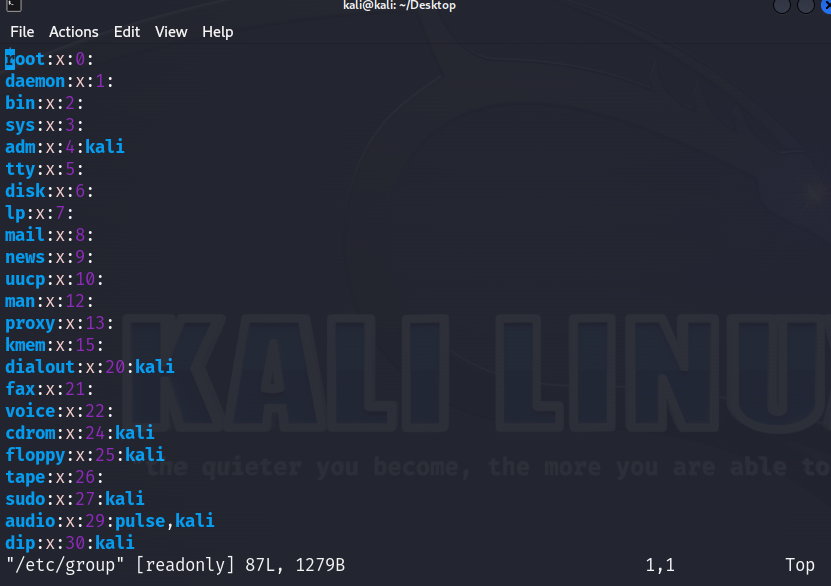831x586 pixels.
Task: Open the Edit menu
Action: (127, 32)
